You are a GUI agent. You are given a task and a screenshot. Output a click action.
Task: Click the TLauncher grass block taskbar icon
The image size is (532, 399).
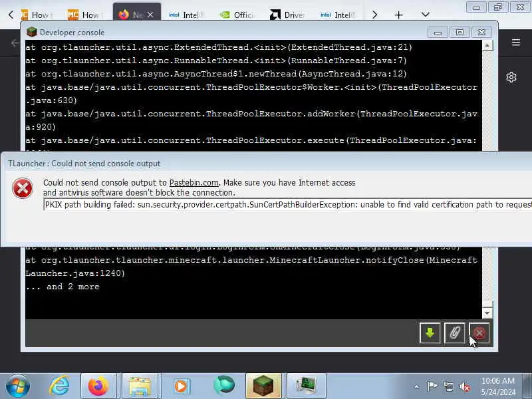click(x=263, y=386)
